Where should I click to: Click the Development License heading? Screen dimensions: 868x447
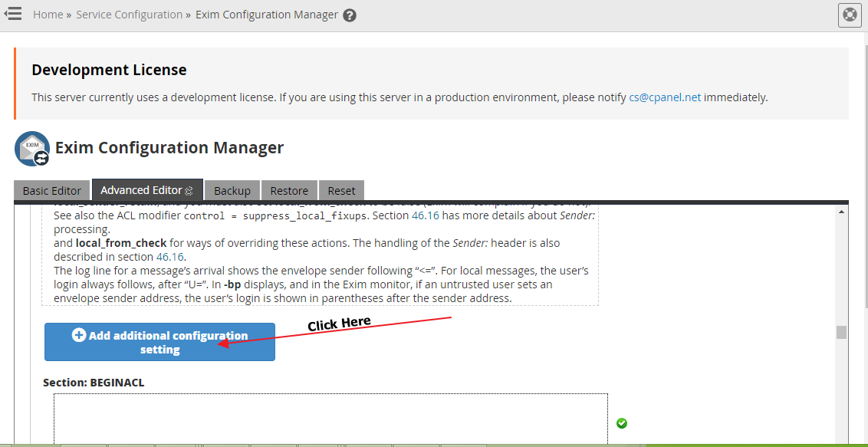[109, 71]
